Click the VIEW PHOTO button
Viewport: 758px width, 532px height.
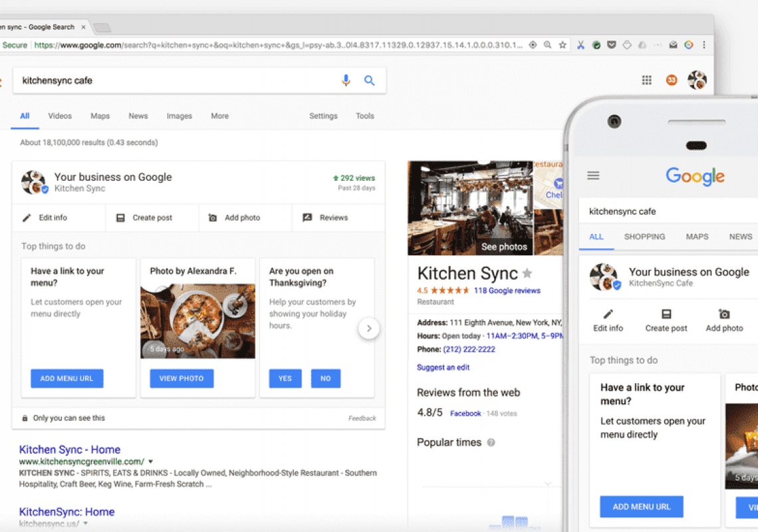click(182, 378)
